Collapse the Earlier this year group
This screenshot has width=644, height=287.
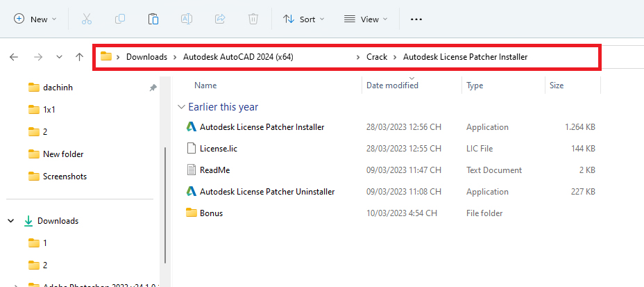pyautogui.click(x=181, y=107)
